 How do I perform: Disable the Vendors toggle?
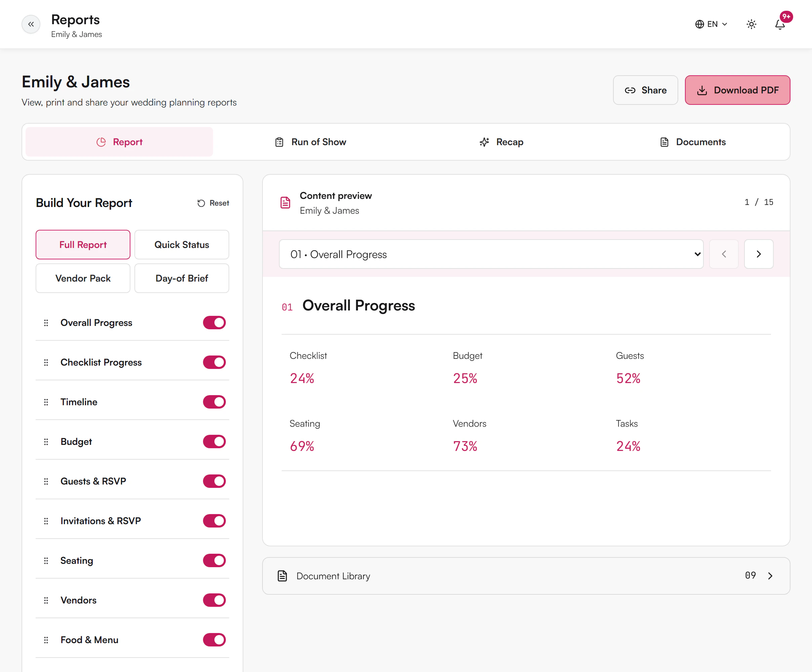tap(214, 600)
